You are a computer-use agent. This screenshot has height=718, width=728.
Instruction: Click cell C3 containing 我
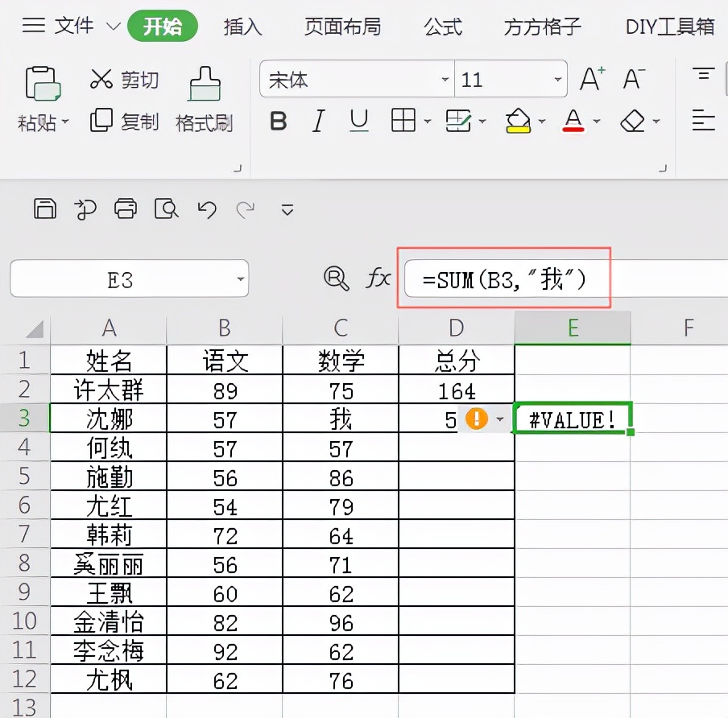341,419
